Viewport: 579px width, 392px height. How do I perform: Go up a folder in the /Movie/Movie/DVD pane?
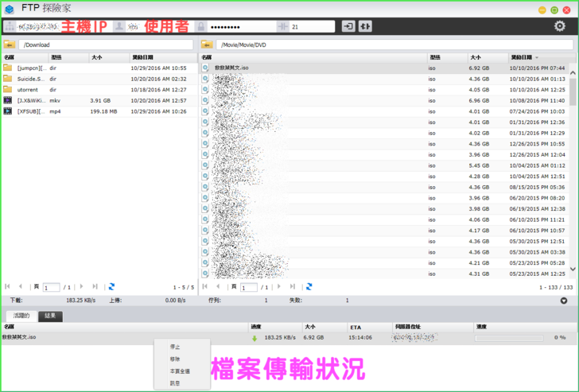(207, 45)
